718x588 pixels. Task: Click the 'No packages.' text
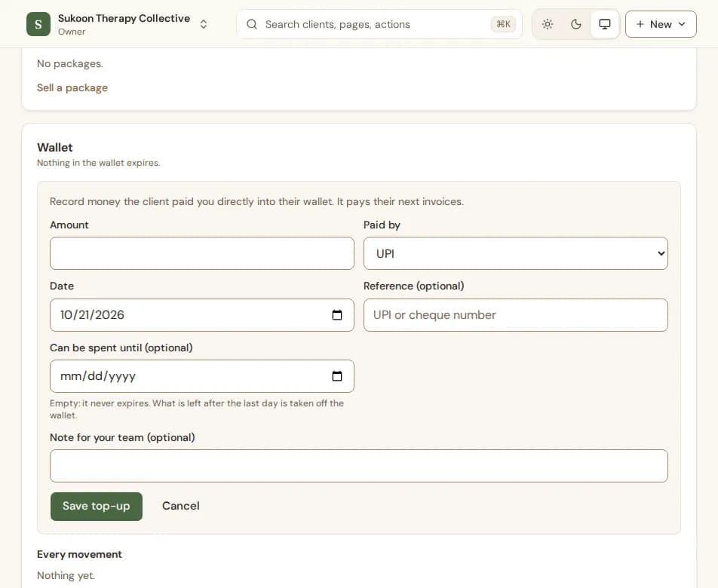click(x=70, y=63)
